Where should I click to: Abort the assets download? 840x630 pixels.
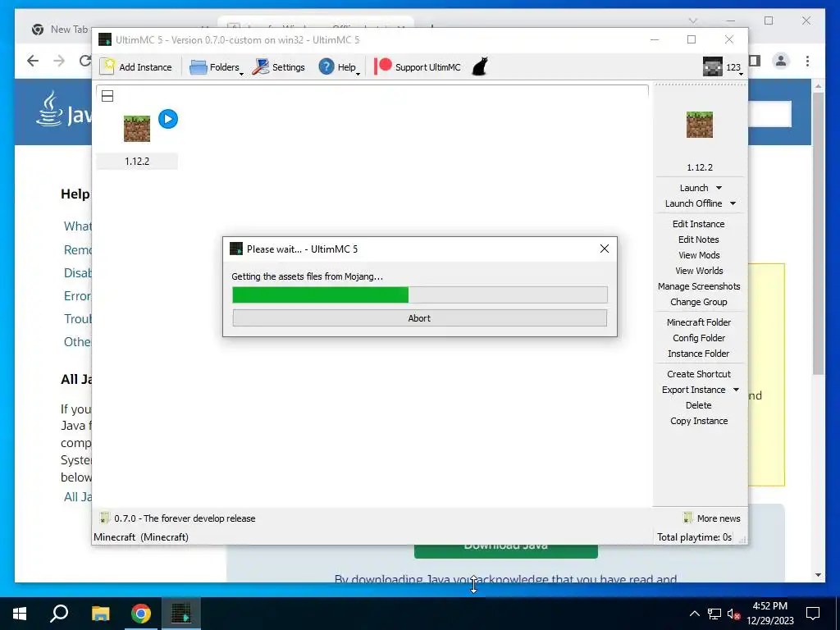419,317
